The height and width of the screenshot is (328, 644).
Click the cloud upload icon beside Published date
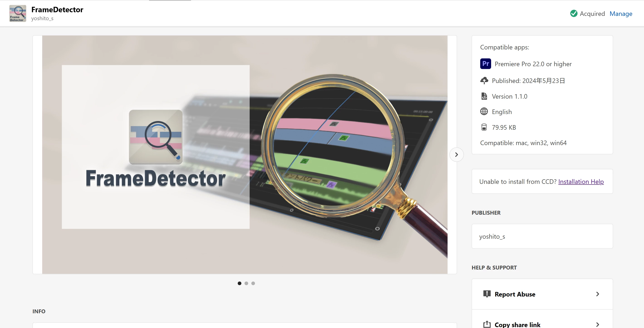pyautogui.click(x=484, y=80)
